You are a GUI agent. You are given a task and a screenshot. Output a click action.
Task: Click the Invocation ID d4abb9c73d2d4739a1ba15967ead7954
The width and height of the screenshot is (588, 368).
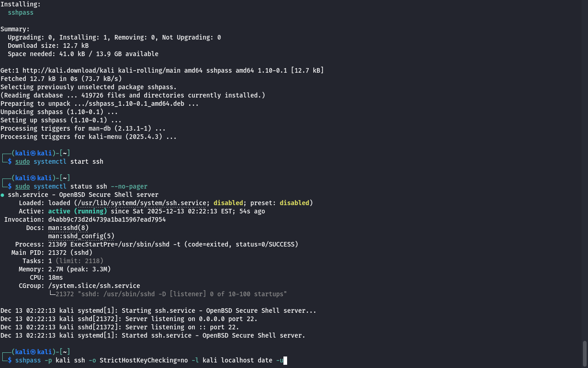pos(107,219)
